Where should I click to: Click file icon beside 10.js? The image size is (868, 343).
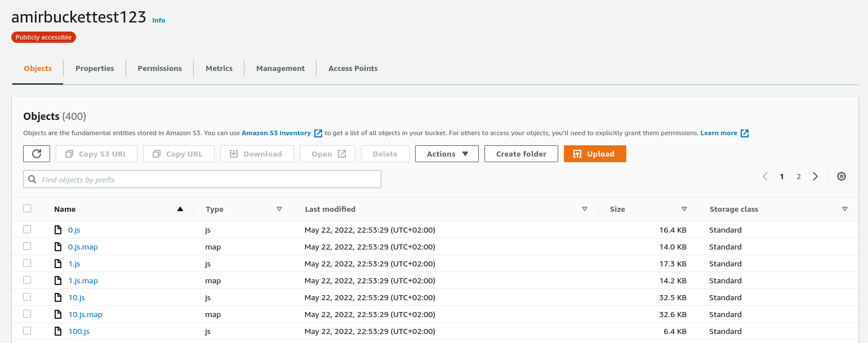point(57,297)
